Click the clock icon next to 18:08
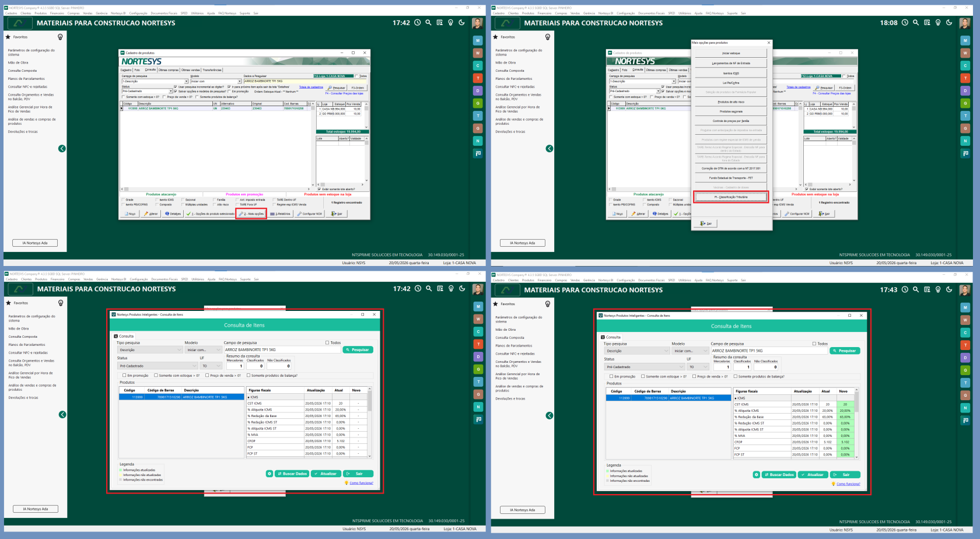980x539 pixels. [905, 23]
